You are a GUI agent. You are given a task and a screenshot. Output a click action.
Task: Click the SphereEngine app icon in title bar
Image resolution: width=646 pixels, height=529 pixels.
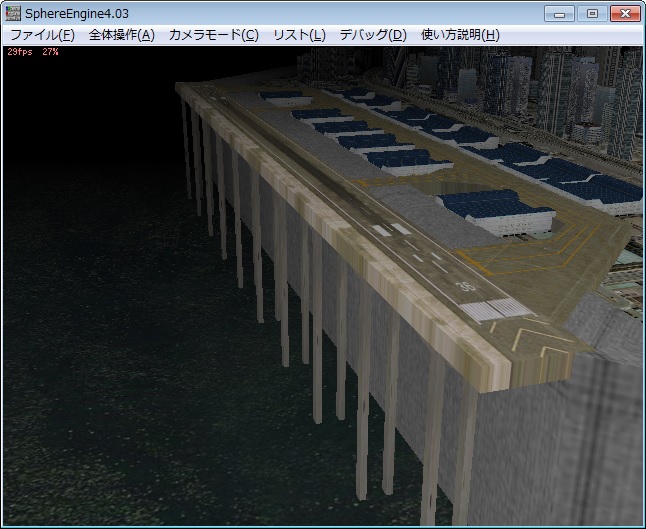13,14
